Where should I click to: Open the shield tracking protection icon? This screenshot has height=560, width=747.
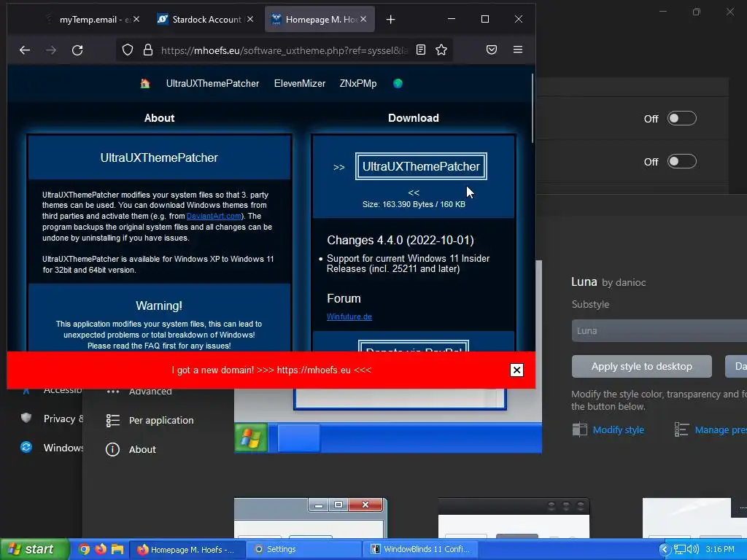pyautogui.click(x=127, y=50)
